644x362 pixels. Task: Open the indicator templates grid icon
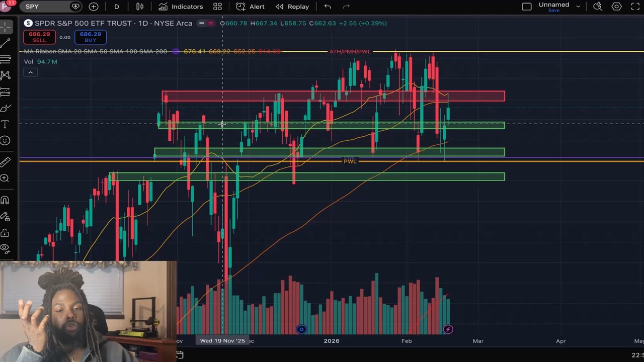pos(217,7)
